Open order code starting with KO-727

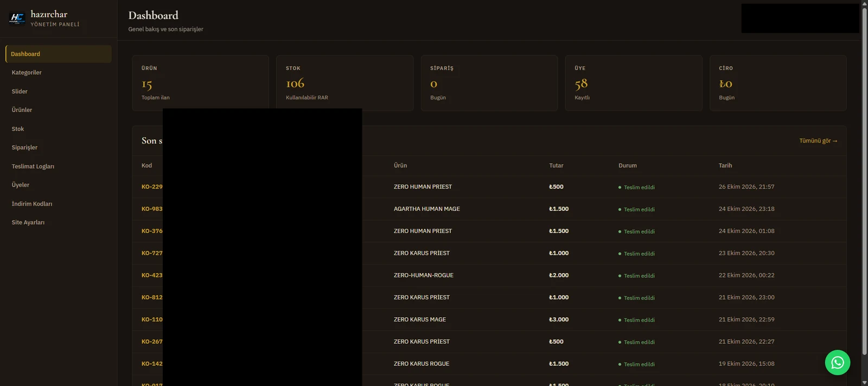click(x=152, y=253)
